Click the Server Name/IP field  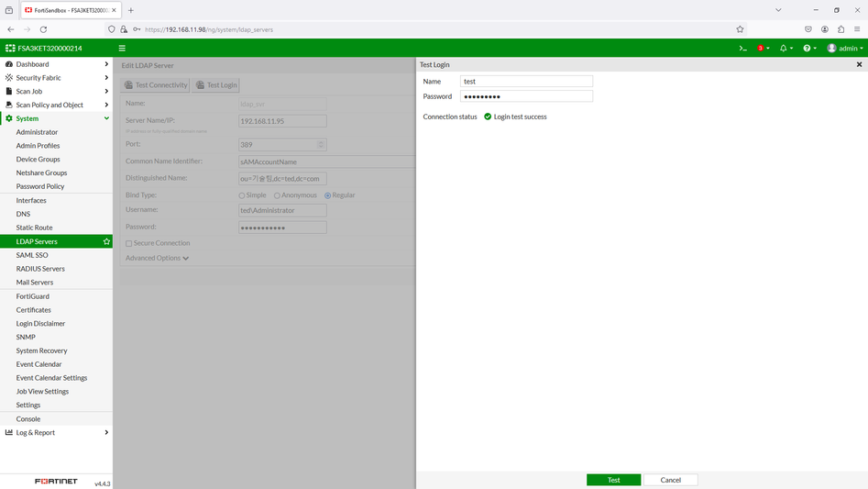[x=282, y=121]
